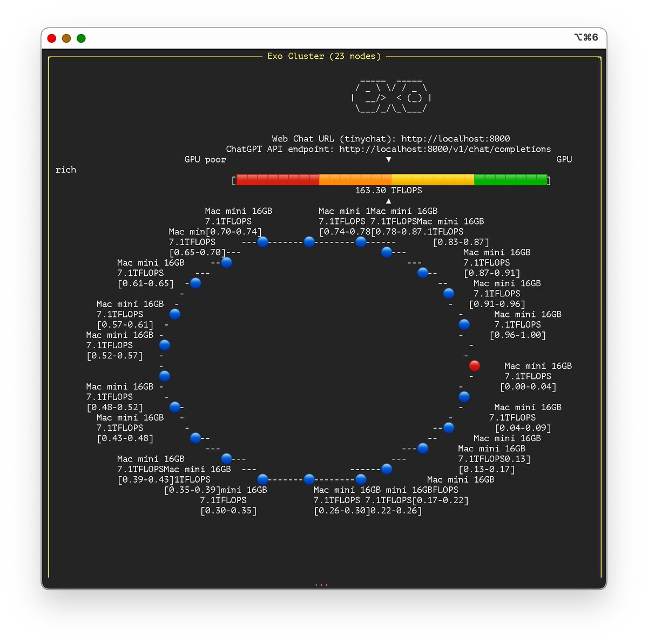Click the Mac mini node [0.04-0.09]

pos(464,397)
